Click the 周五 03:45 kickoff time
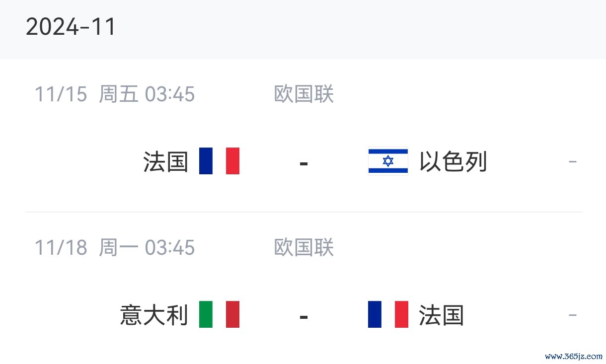Screen dimensions: 606x364 click(147, 94)
